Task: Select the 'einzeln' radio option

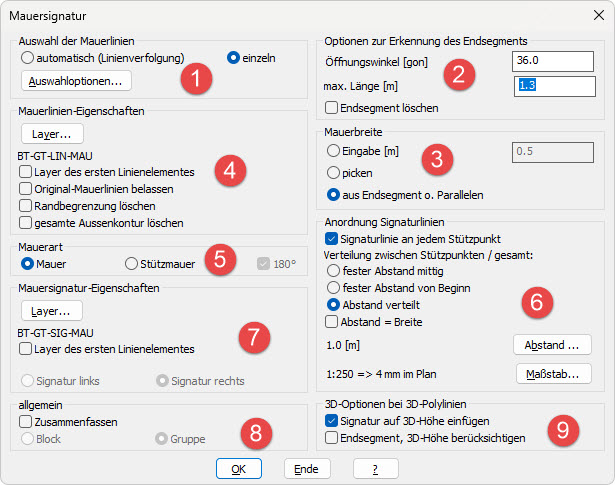Action: pos(234,58)
